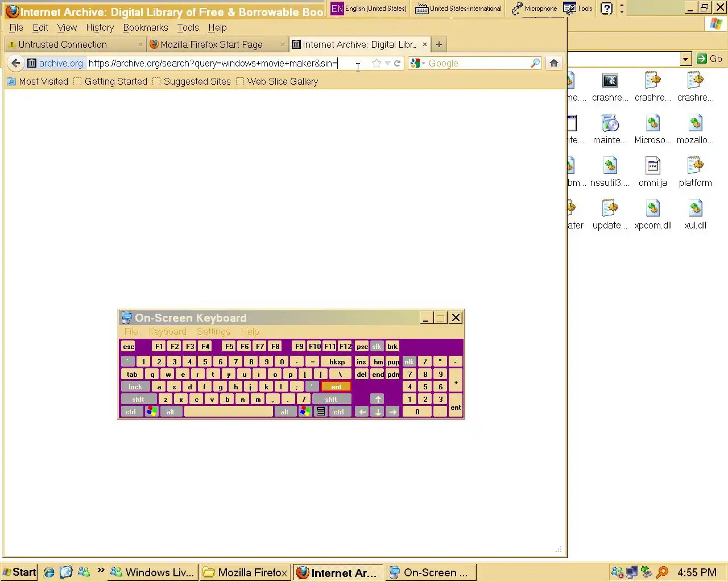728x582 pixels.
Task: Open crashre... file with film icon
Action: 610,86
